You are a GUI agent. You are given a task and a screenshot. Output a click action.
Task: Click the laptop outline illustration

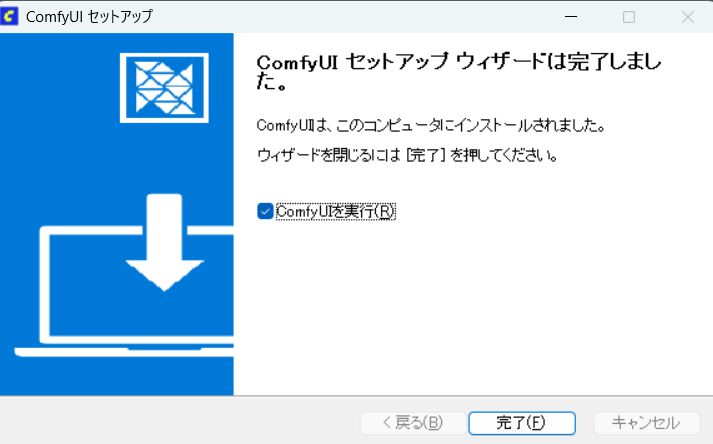[124, 291]
